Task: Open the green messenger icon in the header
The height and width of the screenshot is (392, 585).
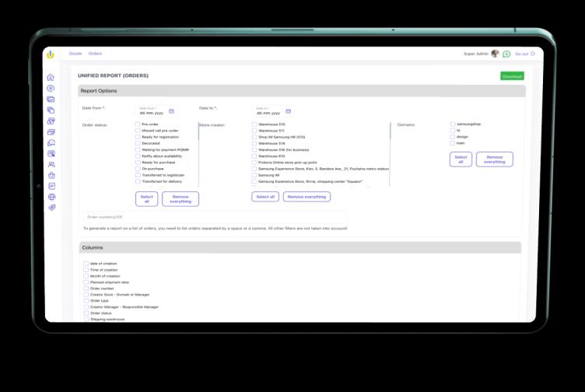Action: tap(506, 54)
